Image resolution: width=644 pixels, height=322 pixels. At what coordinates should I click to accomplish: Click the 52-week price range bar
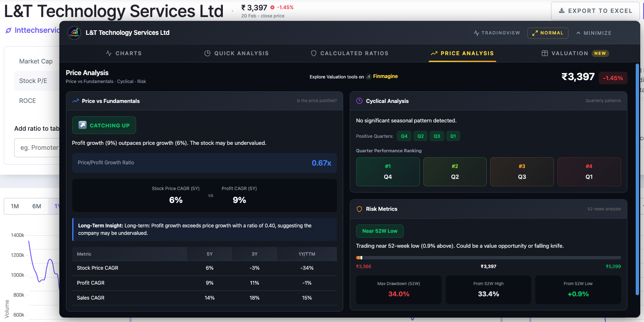(488, 257)
